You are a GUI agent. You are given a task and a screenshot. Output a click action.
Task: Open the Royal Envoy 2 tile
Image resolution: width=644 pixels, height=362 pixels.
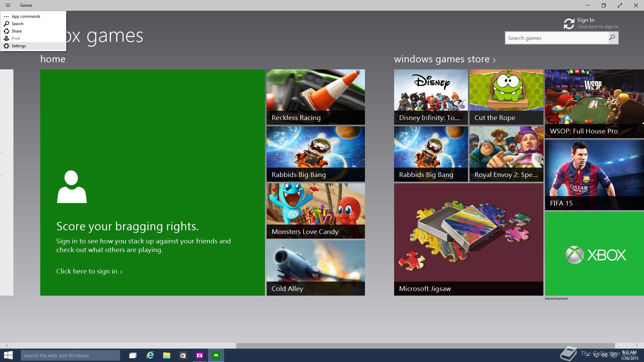(506, 154)
